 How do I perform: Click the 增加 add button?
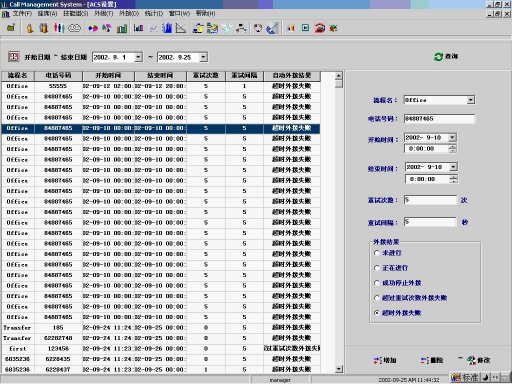[x=385, y=360]
